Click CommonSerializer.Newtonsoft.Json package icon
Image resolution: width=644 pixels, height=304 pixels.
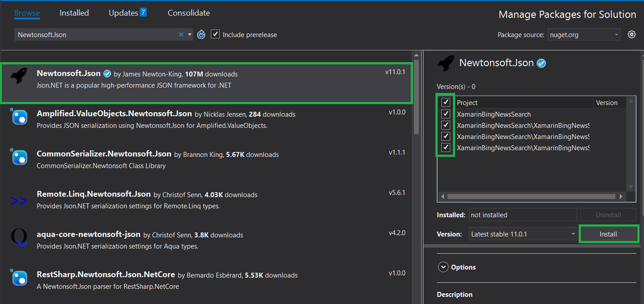point(19,157)
